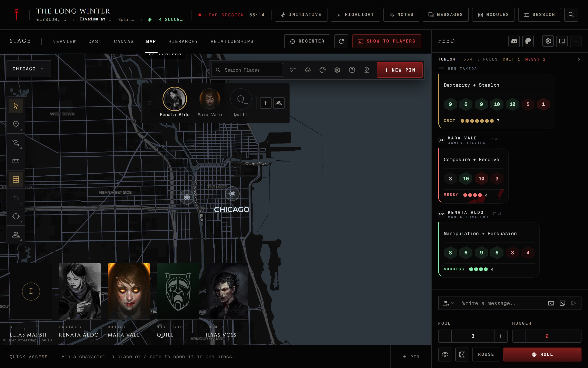This screenshot has width=588, height=368.
Task: Toggle the map grid tool
Action: click(x=16, y=179)
